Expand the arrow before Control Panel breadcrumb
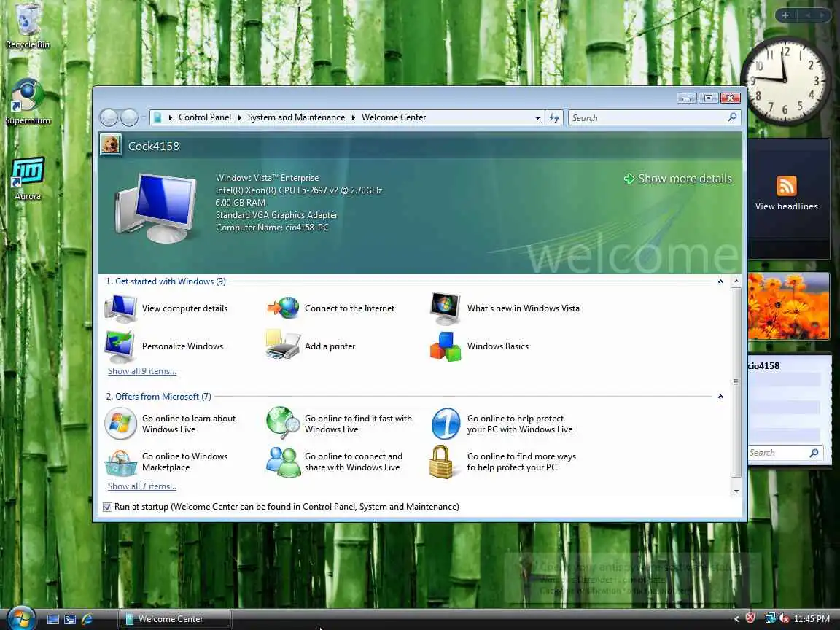This screenshot has width=840, height=630. [171, 118]
